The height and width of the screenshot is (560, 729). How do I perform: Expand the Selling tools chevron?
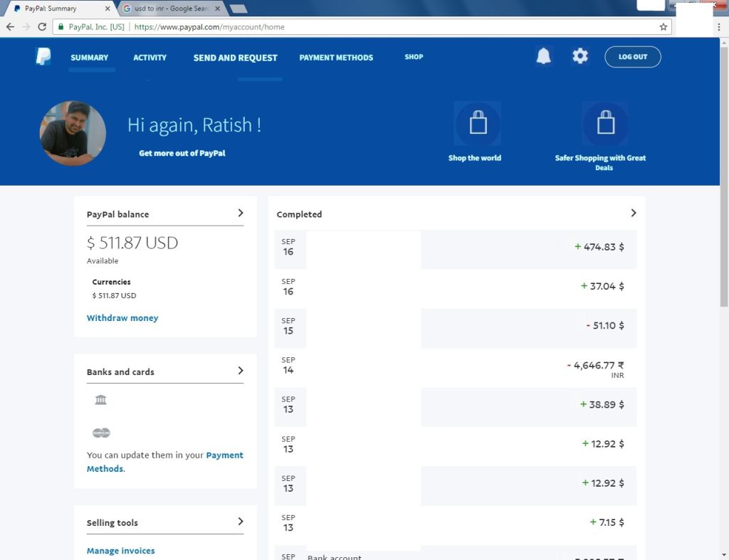(x=241, y=522)
